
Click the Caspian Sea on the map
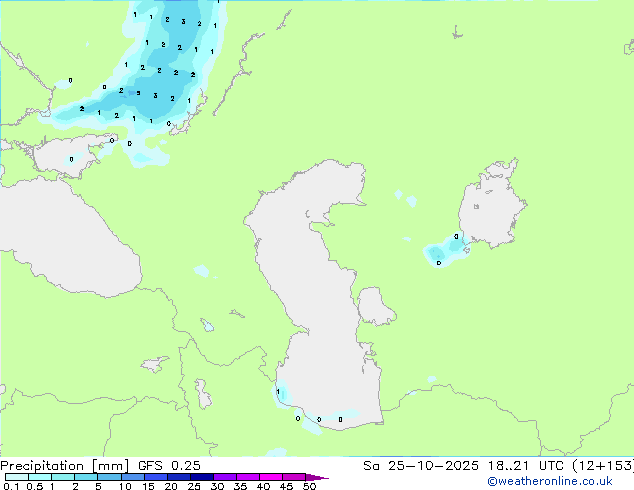point(319,295)
